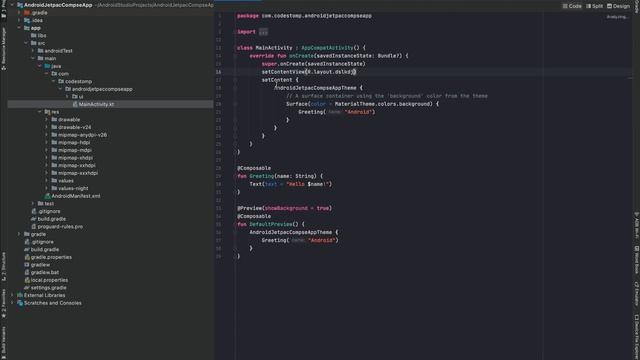Viewport: 640px width, 360px height.
Task: Click the External Libraries icon
Action: pyautogui.click(x=20, y=295)
